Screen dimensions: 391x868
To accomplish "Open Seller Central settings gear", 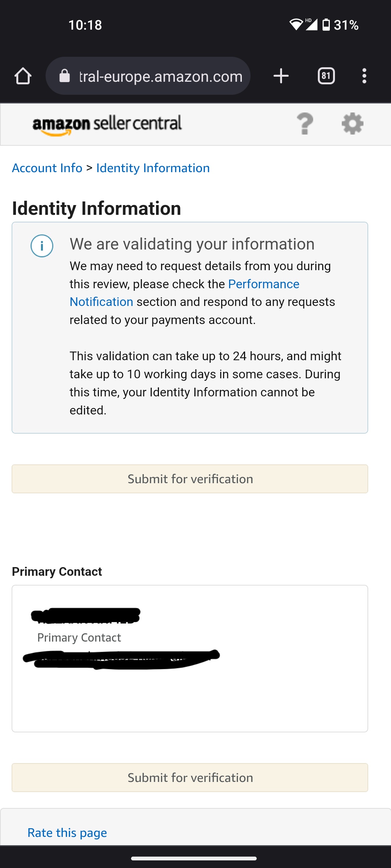I will tap(353, 124).
